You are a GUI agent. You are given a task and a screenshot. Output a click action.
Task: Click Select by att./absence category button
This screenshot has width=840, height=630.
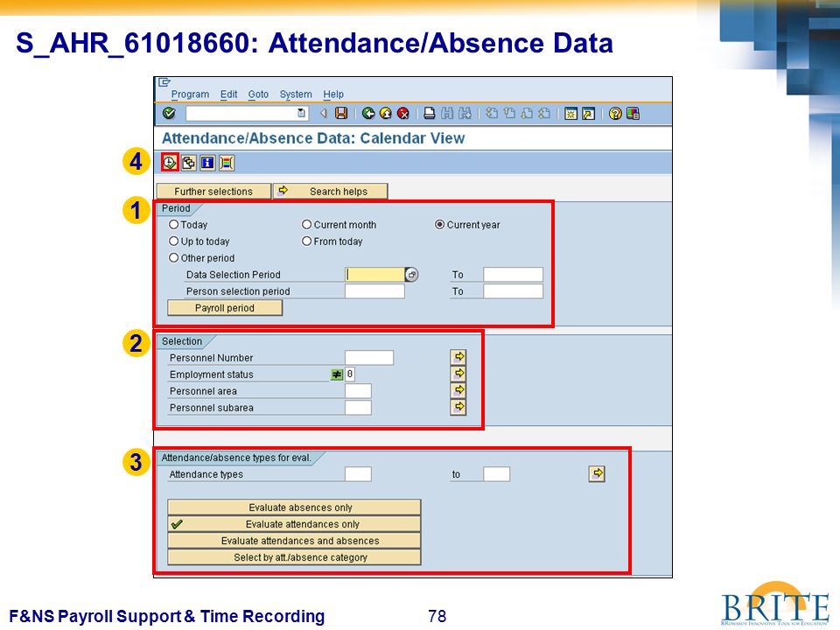pos(294,557)
